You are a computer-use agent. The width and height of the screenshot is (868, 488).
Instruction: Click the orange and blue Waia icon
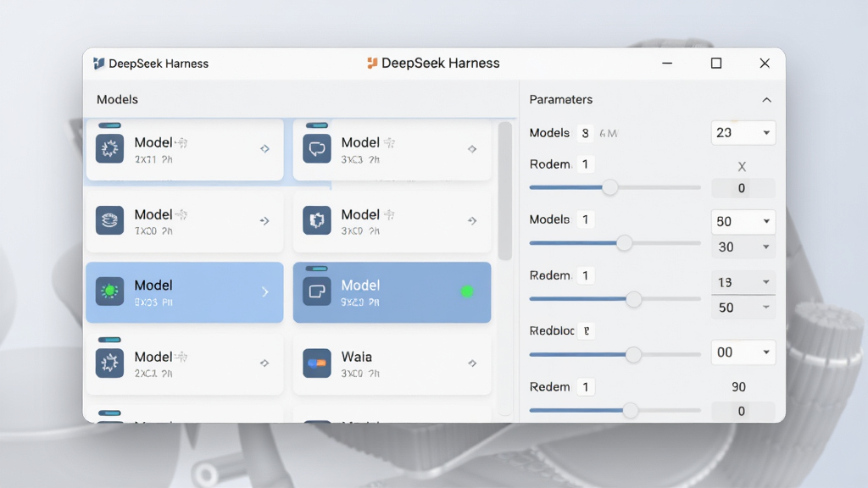[x=317, y=363]
